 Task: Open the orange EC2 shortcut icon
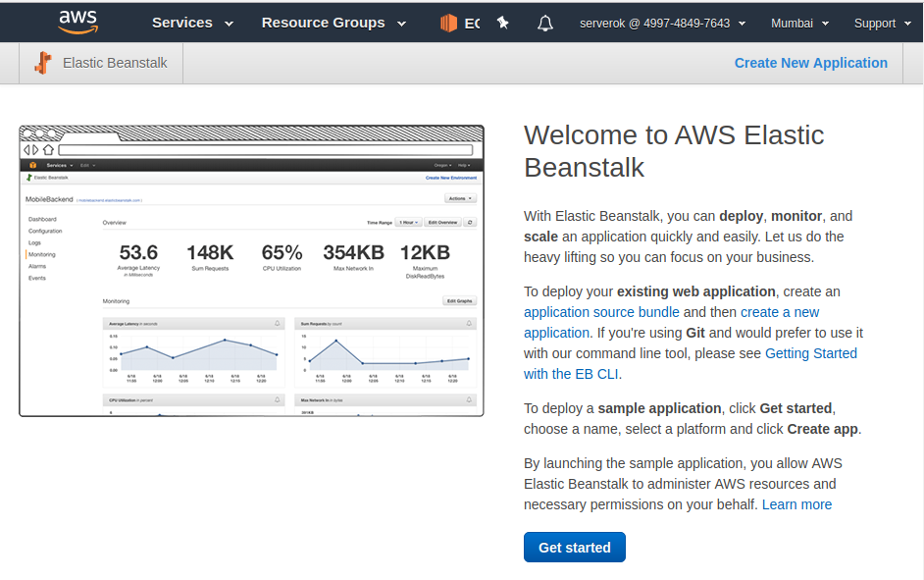pos(449,23)
